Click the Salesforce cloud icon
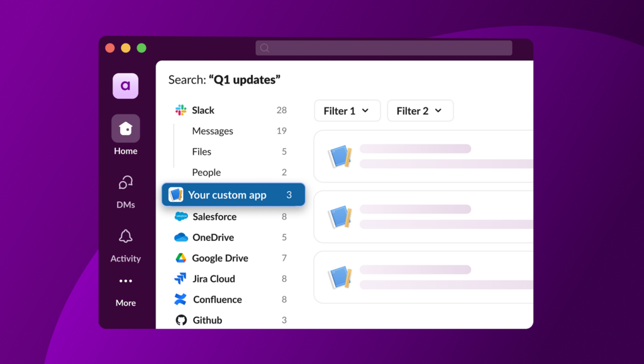Image resolution: width=644 pixels, height=364 pixels. 181,216
